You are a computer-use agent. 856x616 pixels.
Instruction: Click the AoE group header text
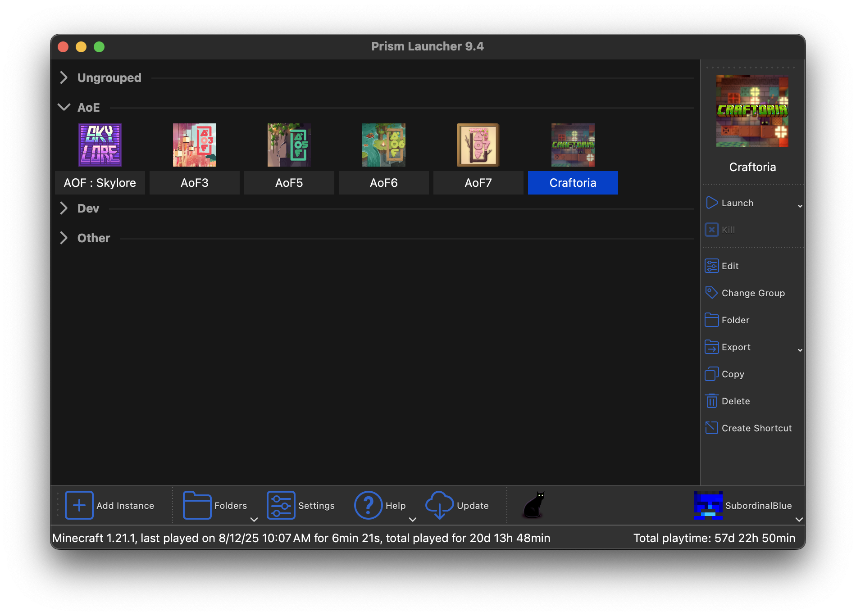[89, 108]
